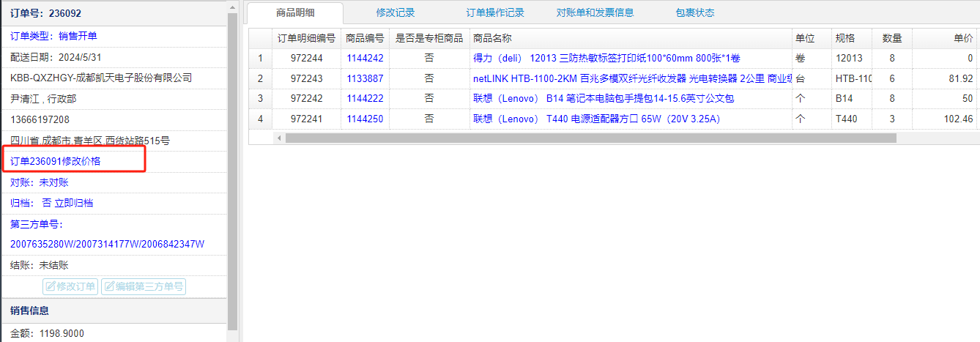The width and height of the screenshot is (980, 342).
Task: Click product code 1133887
Action: 365,78
